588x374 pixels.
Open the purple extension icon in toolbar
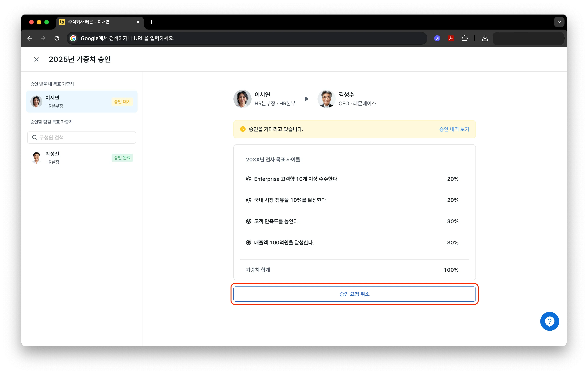pos(437,38)
